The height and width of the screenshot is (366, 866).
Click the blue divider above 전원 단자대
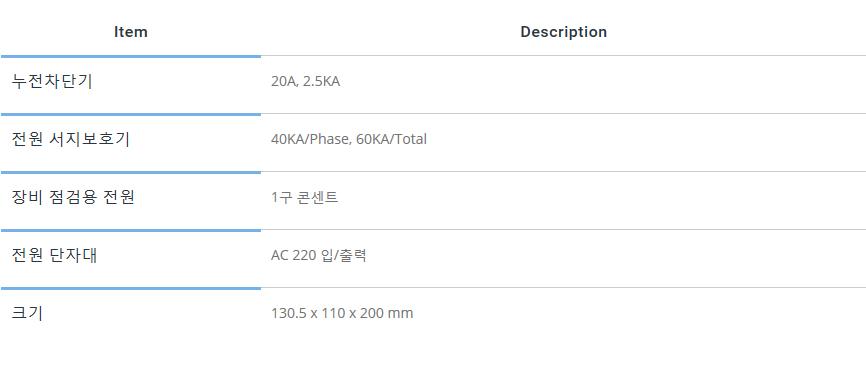tap(131, 230)
